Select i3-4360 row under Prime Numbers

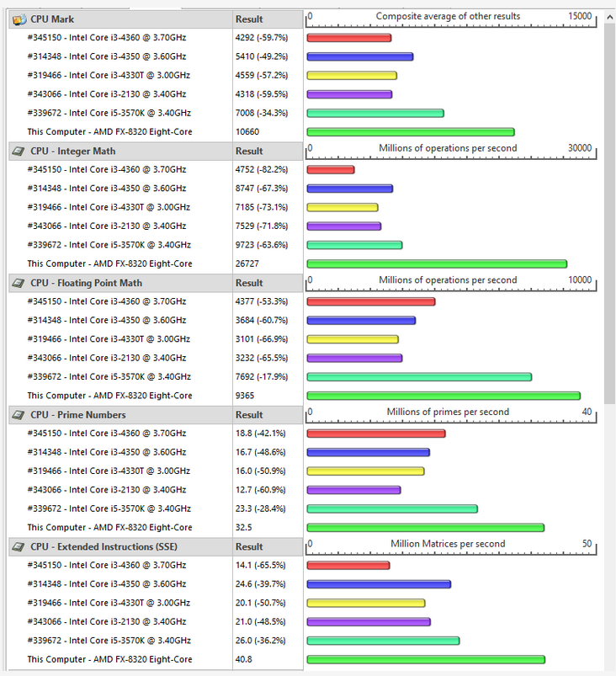coord(156,434)
